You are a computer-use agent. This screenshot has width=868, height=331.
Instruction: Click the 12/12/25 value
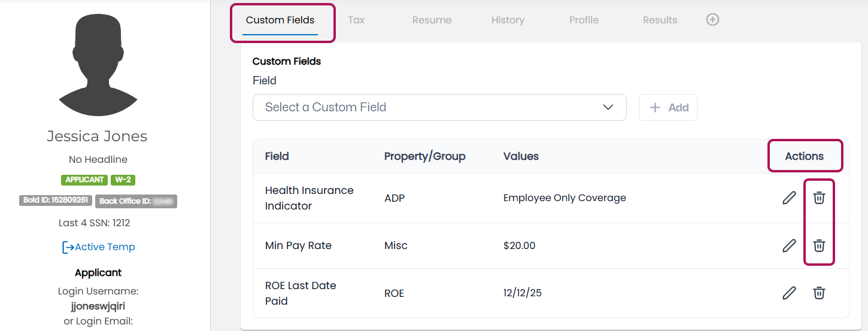[x=523, y=293]
